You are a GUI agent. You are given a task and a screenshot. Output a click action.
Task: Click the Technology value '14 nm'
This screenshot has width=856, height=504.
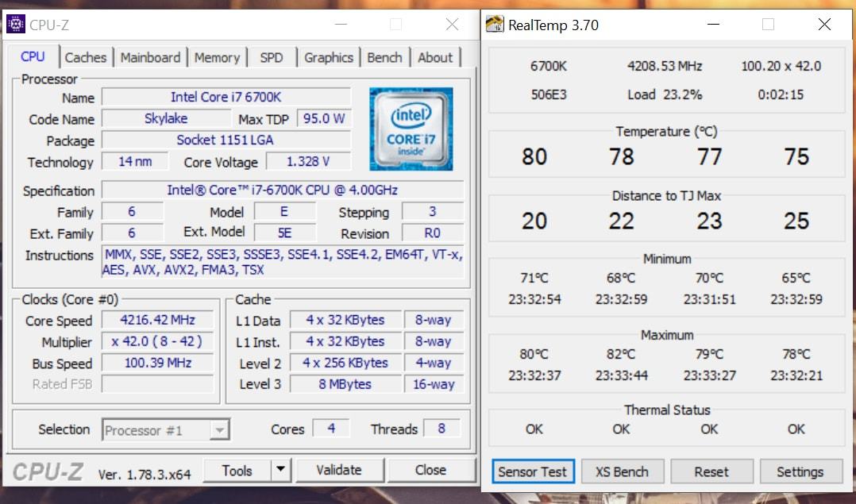(x=135, y=161)
